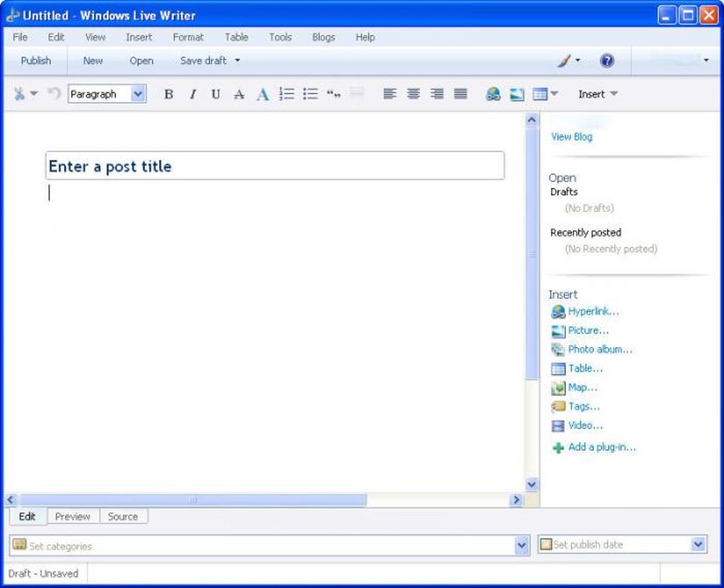
Task: Click sidebar Picture icon
Action: [558, 331]
